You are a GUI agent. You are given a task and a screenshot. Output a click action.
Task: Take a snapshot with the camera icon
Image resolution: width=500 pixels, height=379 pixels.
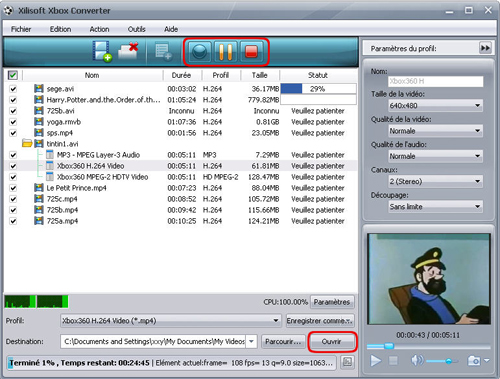point(474,360)
